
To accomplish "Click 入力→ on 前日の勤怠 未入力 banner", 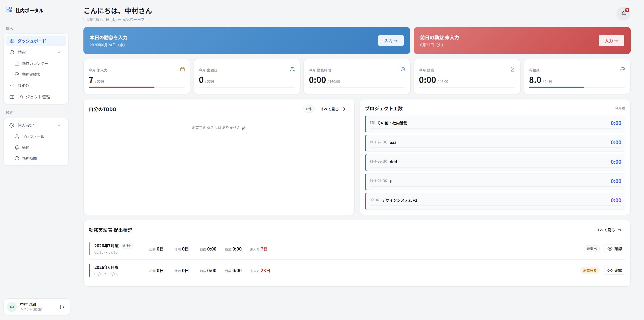I will 611,41.
